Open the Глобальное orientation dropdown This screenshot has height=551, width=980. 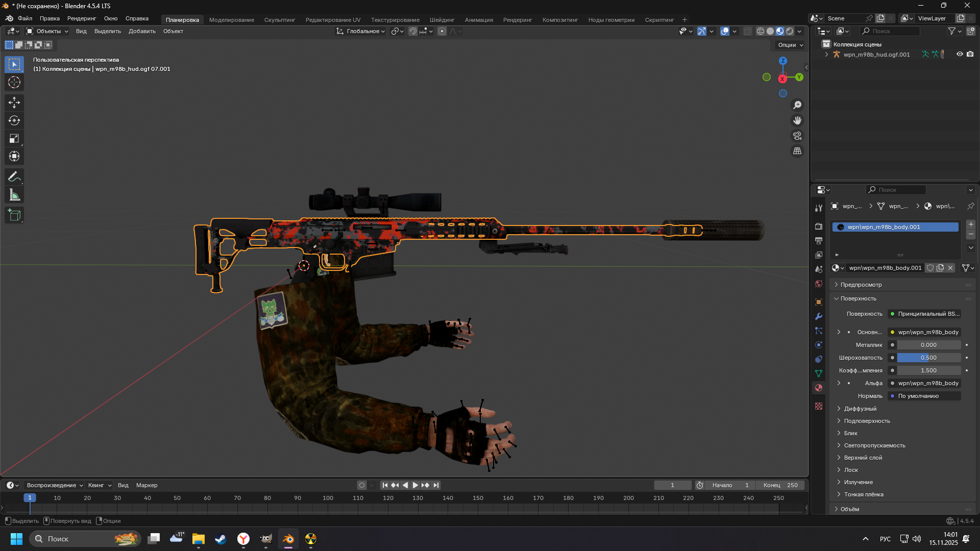(x=361, y=31)
